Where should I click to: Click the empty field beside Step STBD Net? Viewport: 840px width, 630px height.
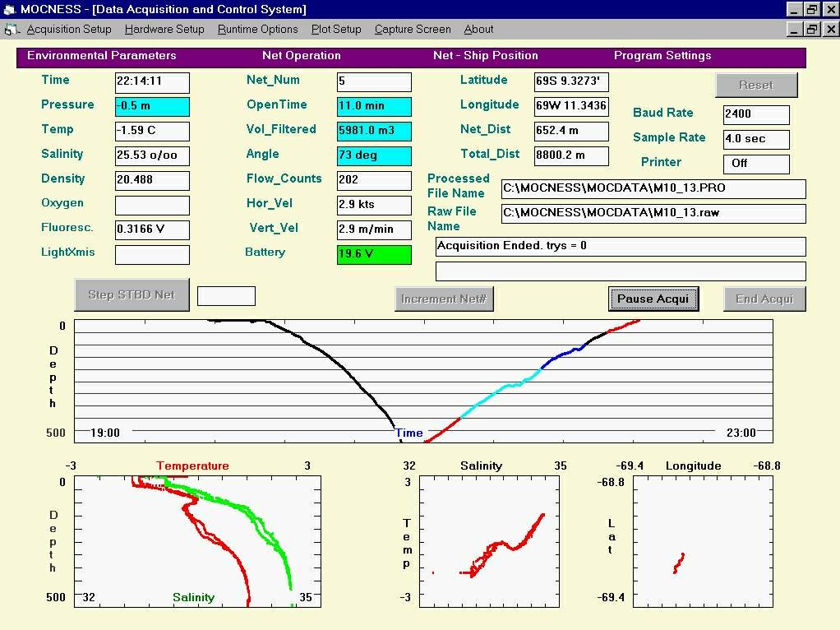(x=226, y=296)
